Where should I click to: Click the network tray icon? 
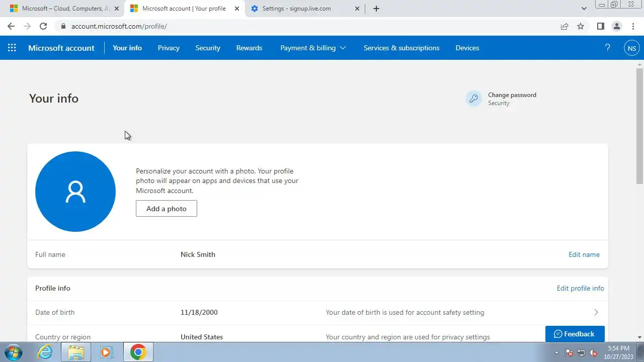point(581,352)
